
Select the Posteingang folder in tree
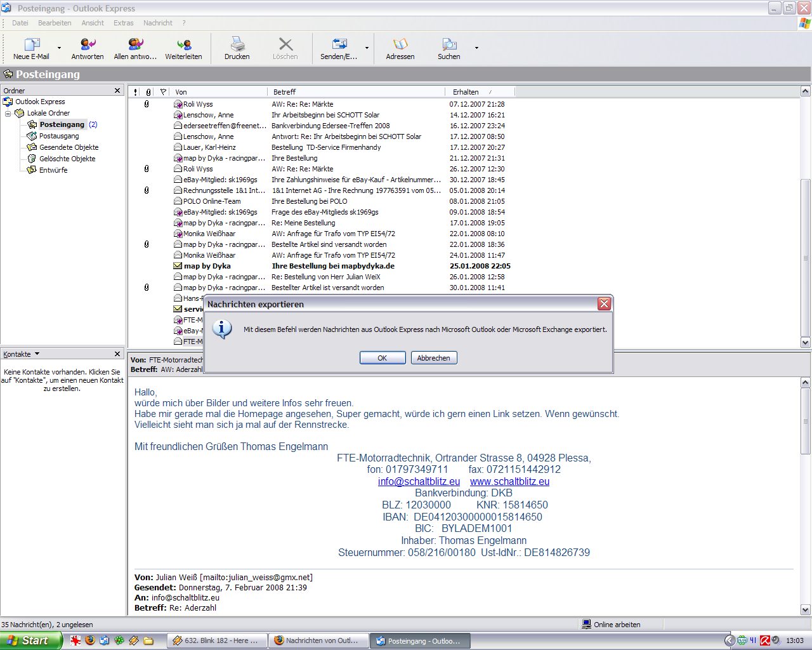pyautogui.click(x=62, y=124)
